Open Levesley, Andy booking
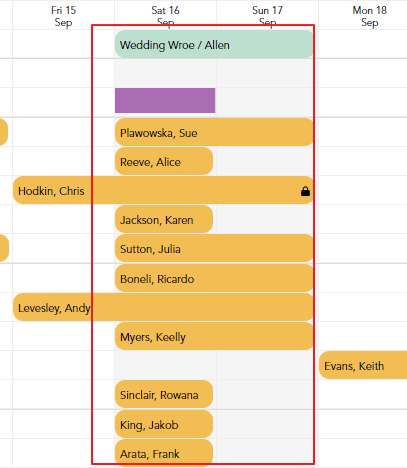This screenshot has height=468, width=407. point(163,307)
